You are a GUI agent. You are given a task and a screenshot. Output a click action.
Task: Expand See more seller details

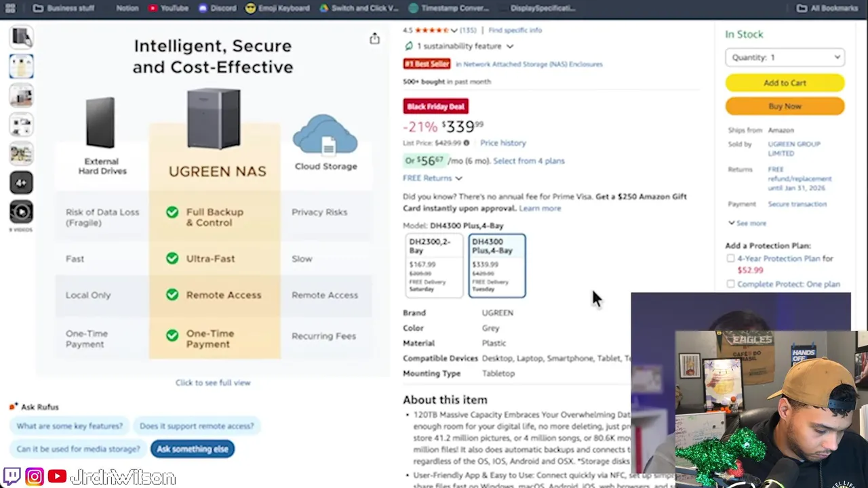(x=747, y=223)
